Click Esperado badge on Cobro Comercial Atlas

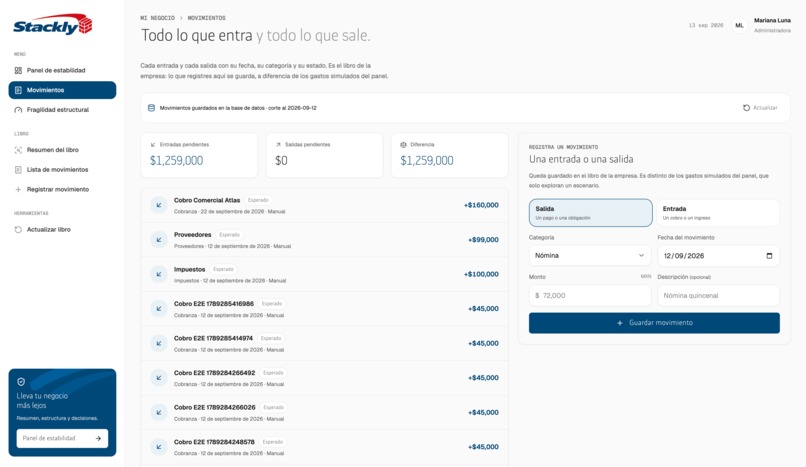coord(258,200)
